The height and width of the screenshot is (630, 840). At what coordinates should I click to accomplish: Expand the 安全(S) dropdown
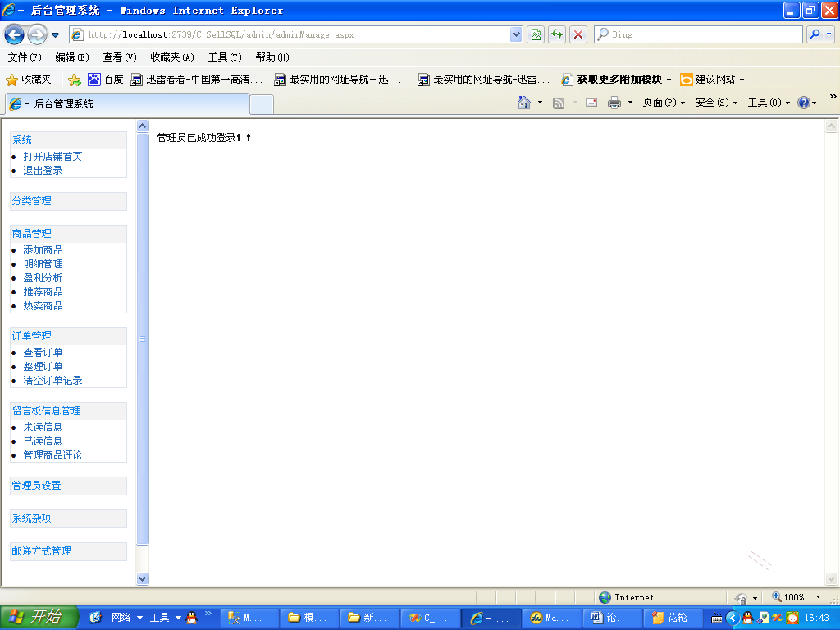(713, 102)
